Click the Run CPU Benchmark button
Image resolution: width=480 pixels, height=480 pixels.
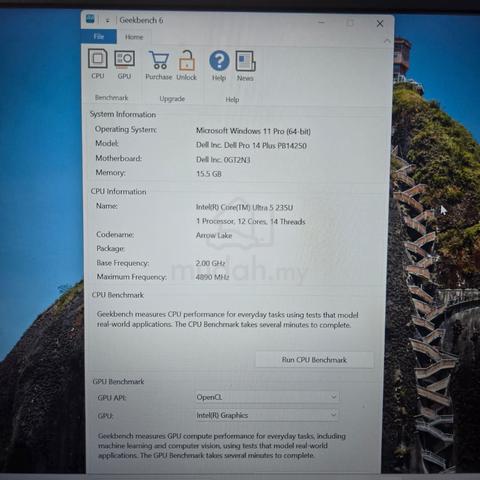click(x=314, y=360)
